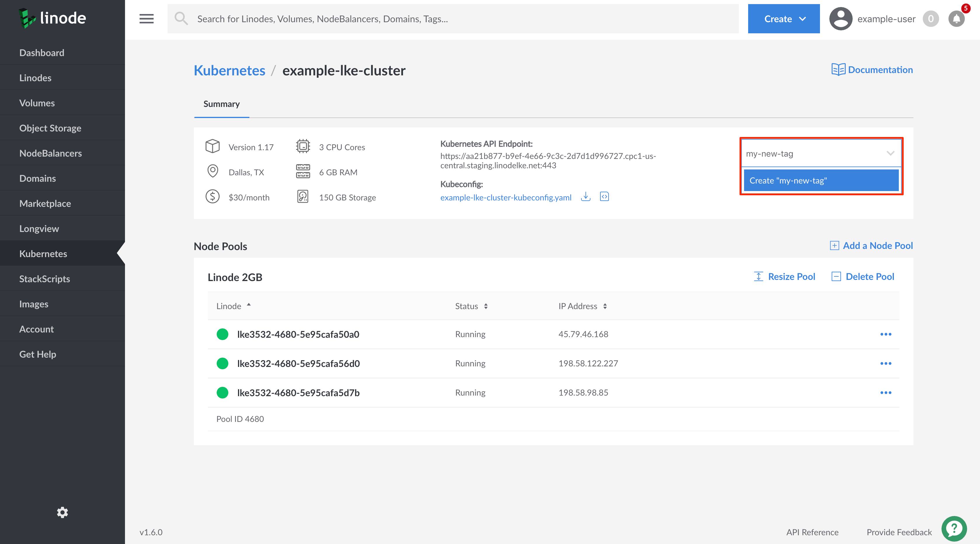Expand the my-new-tag dropdown
980x544 pixels.
point(890,154)
